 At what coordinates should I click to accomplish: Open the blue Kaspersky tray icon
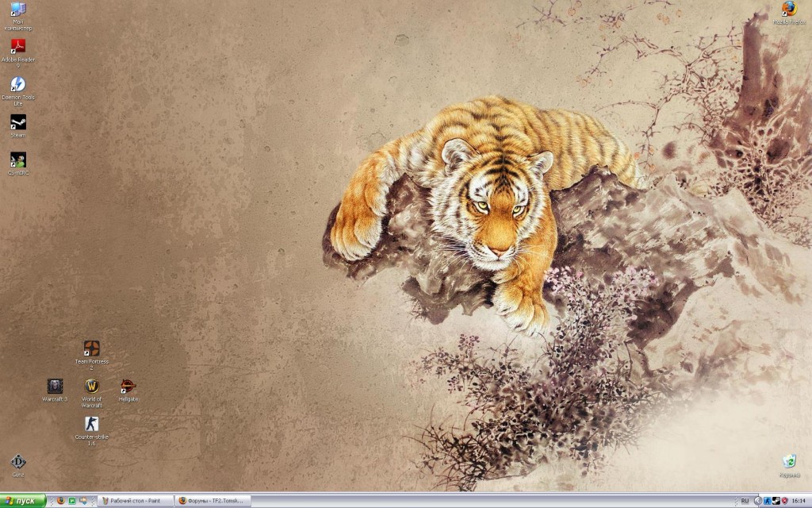[x=768, y=501]
